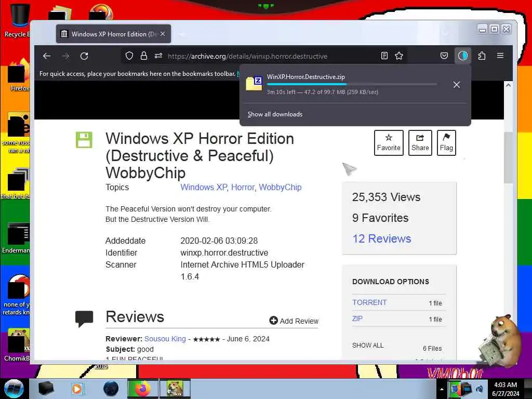Click the page vertical scrollbar thumb
The image size is (532, 399).
click(508, 157)
